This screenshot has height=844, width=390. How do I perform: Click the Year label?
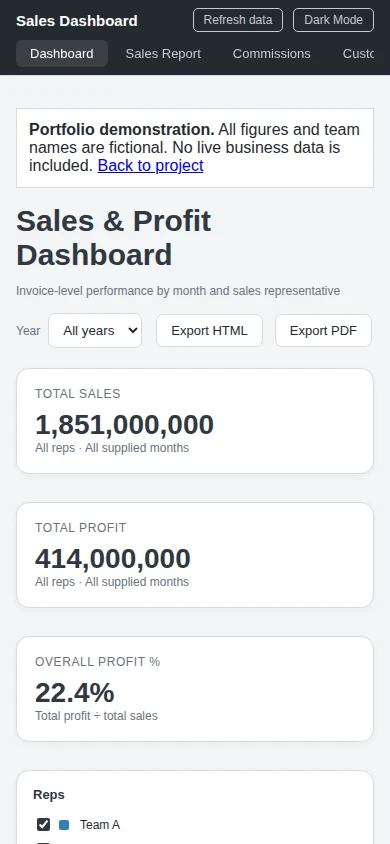tap(28, 330)
